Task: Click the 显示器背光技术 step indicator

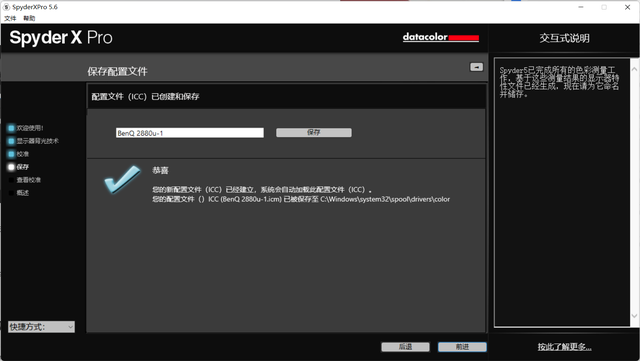Action: click(x=11, y=141)
